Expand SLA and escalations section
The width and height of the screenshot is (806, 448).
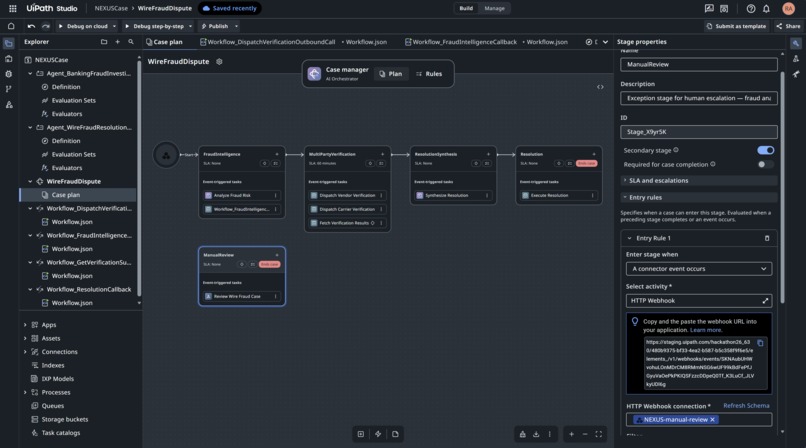pyautogui.click(x=699, y=180)
